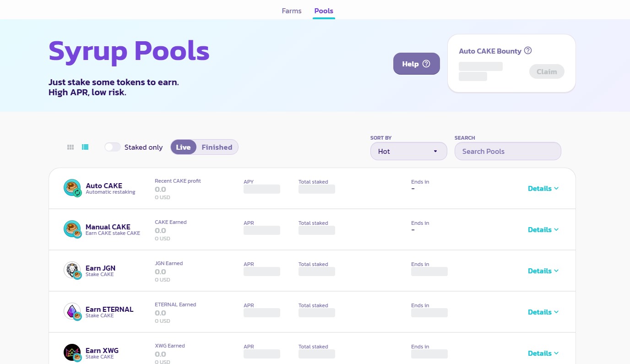630x364 pixels.
Task: Click the Auto CAKE Bounty help question icon
Action: click(x=528, y=51)
